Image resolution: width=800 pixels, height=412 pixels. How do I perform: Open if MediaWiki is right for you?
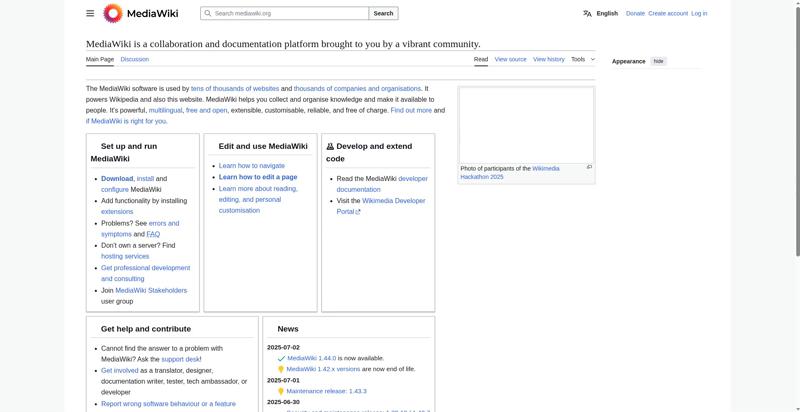click(x=127, y=121)
